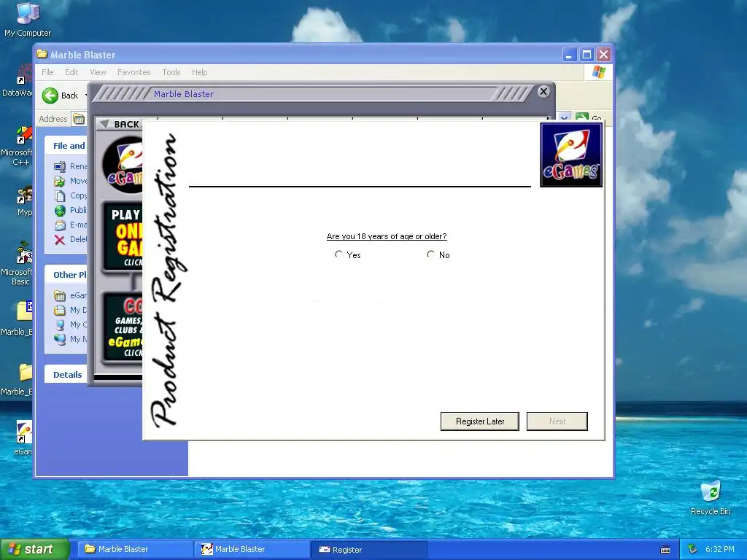Click the Details panel header
The image size is (747, 560).
click(x=66, y=375)
